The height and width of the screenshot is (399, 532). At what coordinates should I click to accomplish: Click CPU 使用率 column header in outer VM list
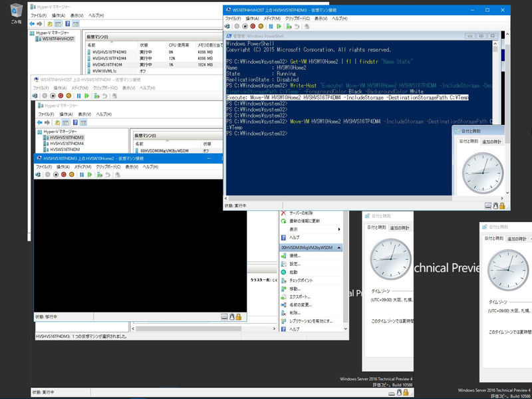(179, 45)
